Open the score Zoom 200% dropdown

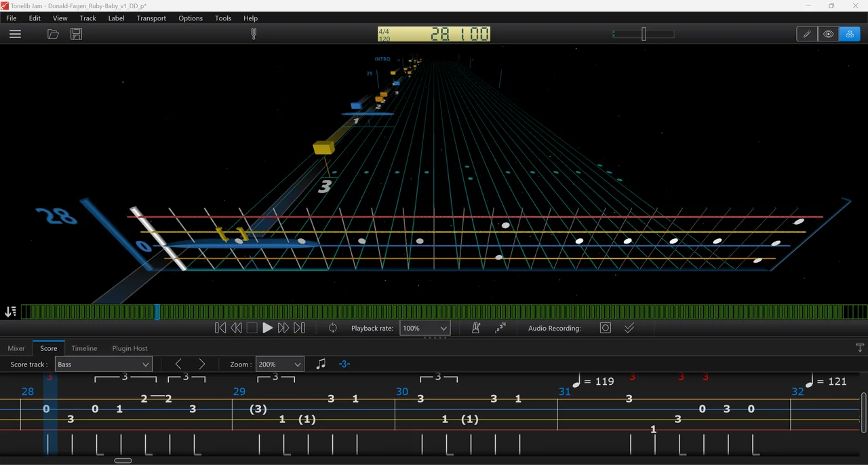point(279,365)
